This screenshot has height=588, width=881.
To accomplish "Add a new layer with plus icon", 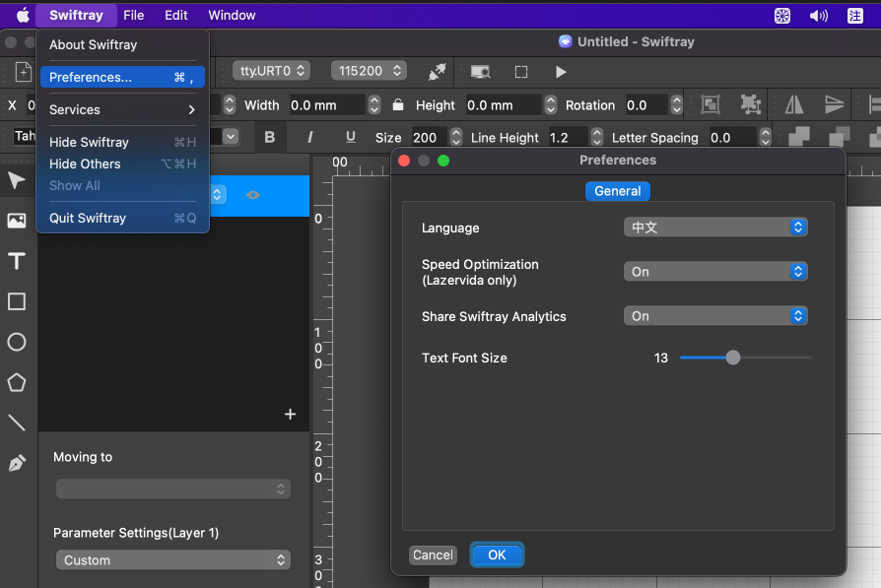I will click(290, 415).
